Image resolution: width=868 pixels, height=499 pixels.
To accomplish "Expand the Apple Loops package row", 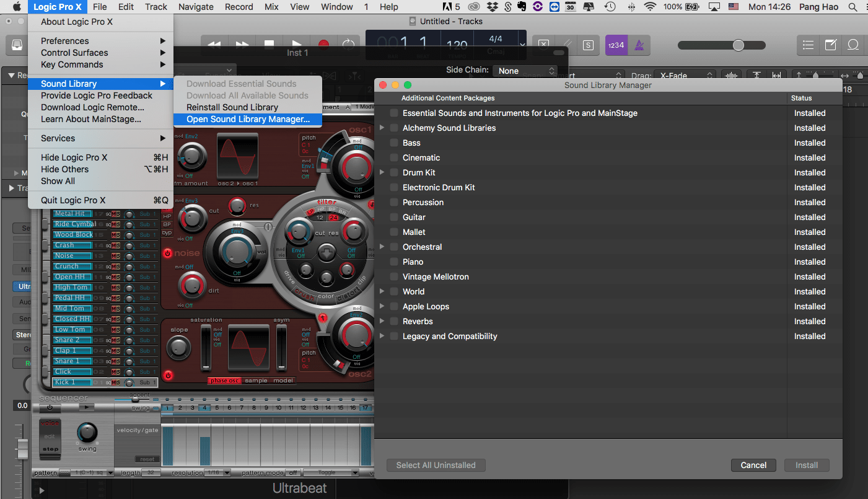I will tap(382, 306).
